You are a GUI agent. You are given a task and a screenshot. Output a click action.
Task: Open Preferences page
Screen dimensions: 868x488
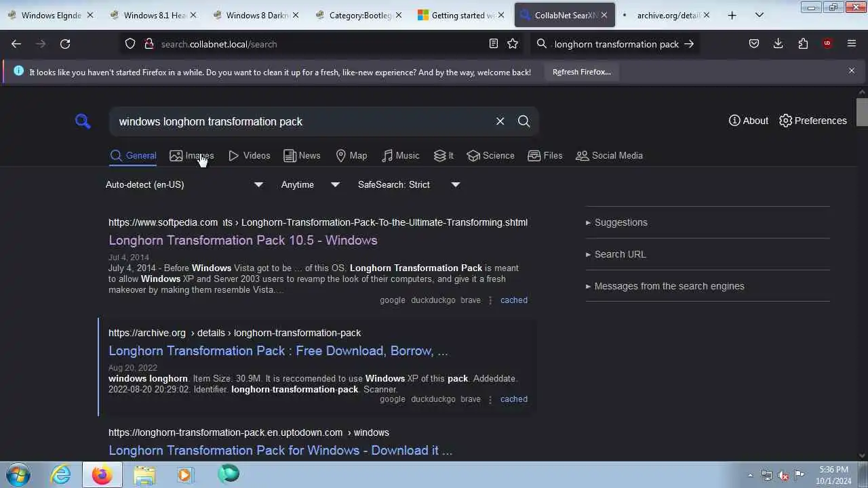coord(813,121)
